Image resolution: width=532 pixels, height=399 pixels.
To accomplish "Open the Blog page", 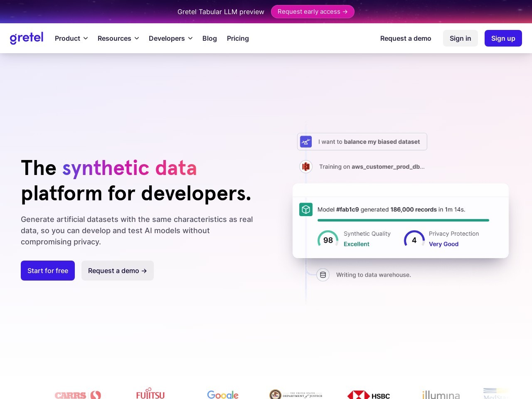I will (209, 38).
